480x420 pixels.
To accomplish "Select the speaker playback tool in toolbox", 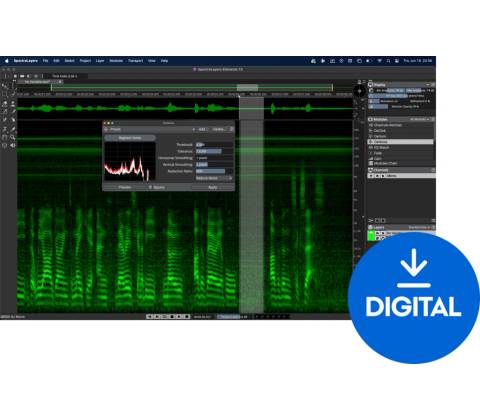I will [x=13, y=145].
